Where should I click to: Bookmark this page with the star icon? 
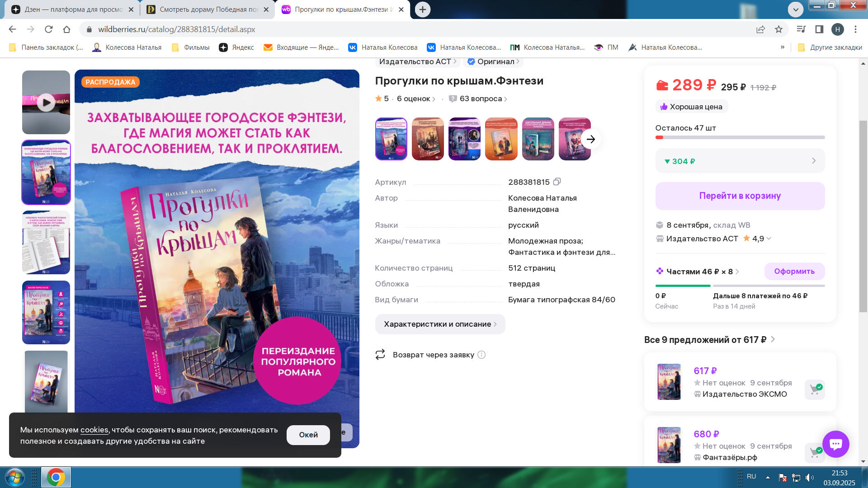(778, 29)
